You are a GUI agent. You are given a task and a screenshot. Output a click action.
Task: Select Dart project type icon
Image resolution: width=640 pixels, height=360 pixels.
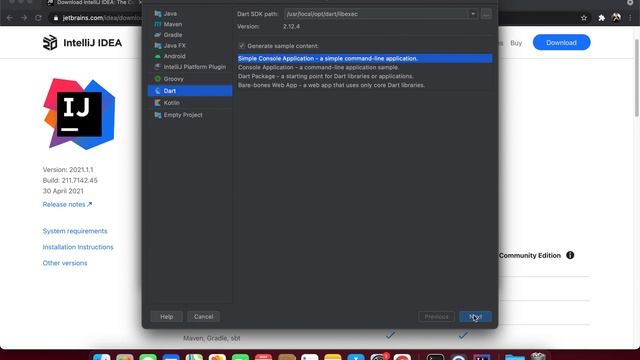pyautogui.click(x=158, y=91)
